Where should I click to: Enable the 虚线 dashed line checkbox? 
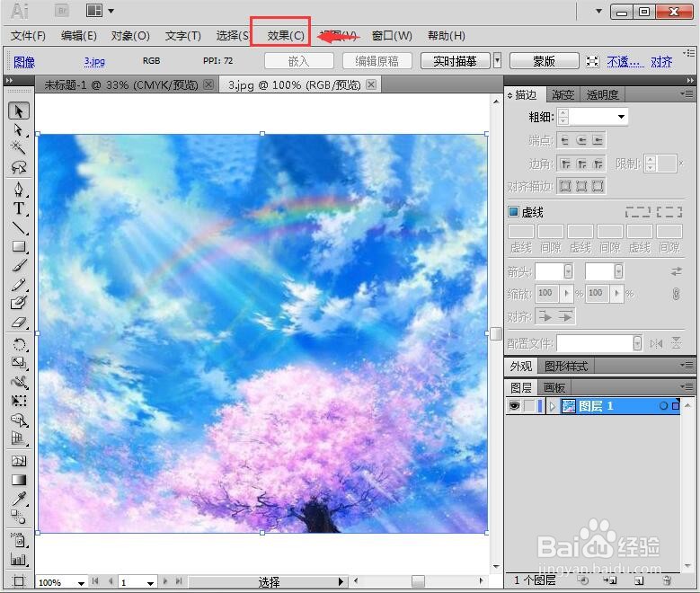click(x=513, y=212)
